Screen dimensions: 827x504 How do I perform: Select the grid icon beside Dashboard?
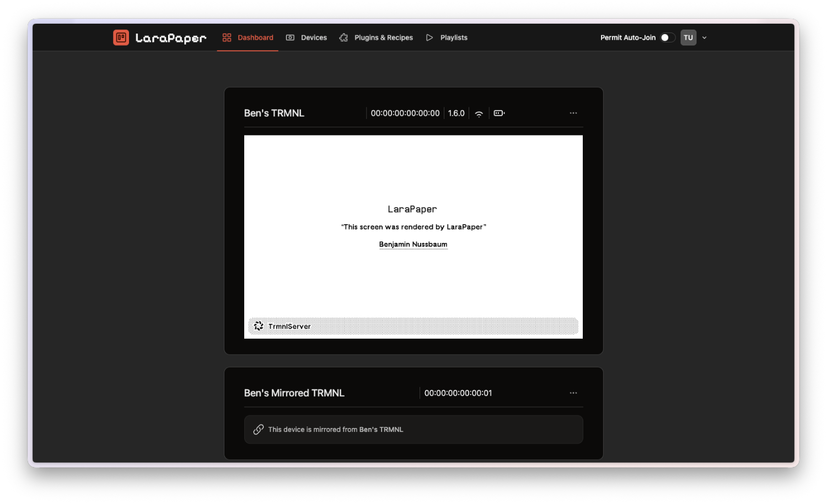(226, 37)
